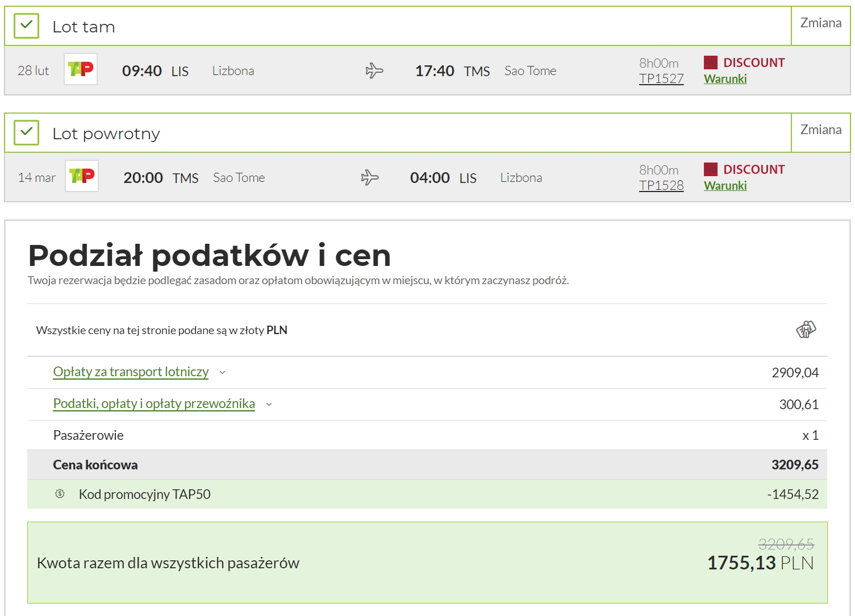The image size is (855, 616).
Task: Click the 04:00 arrival time
Action: (x=430, y=178)
